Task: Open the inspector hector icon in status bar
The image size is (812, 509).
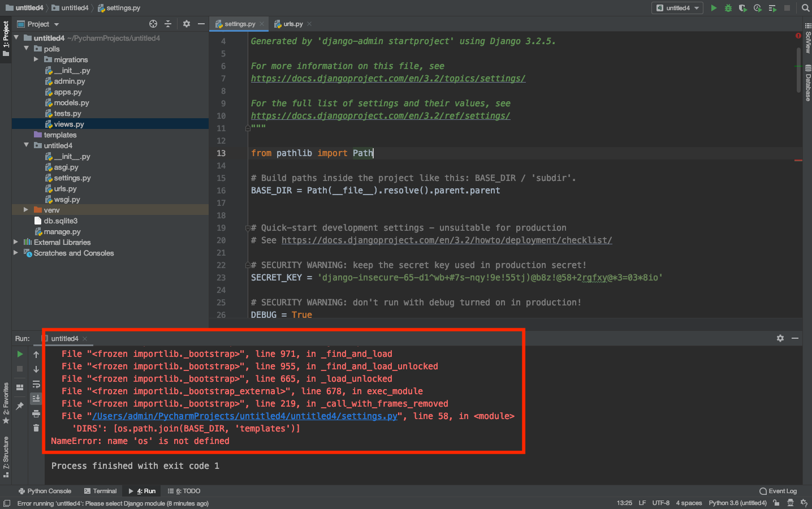Action: [791, 503]
